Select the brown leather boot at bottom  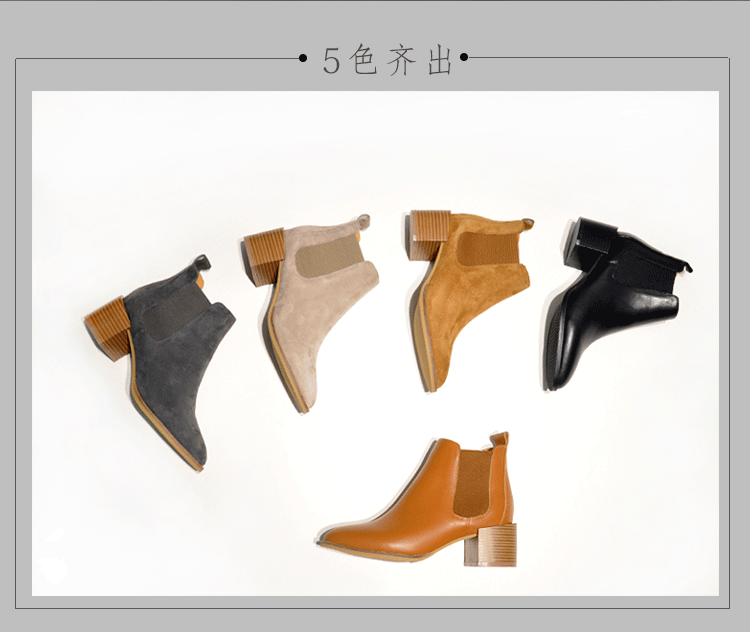[417, 499]
